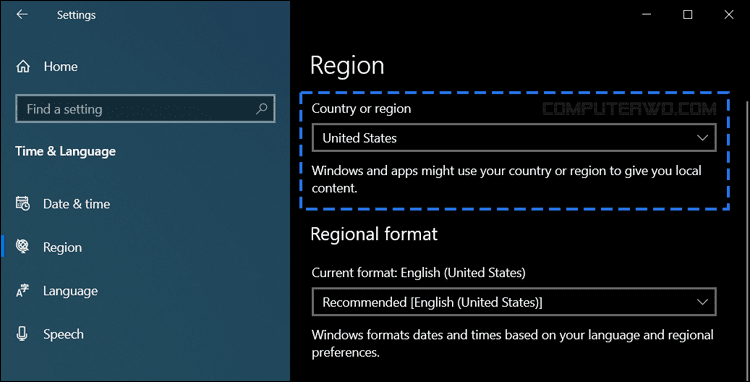
Task: Click the search magnifier icon
Action: (261, 109)
